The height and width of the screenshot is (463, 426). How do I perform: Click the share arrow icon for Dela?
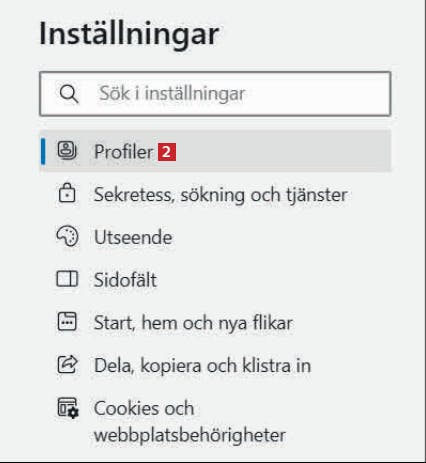[67, 364]
